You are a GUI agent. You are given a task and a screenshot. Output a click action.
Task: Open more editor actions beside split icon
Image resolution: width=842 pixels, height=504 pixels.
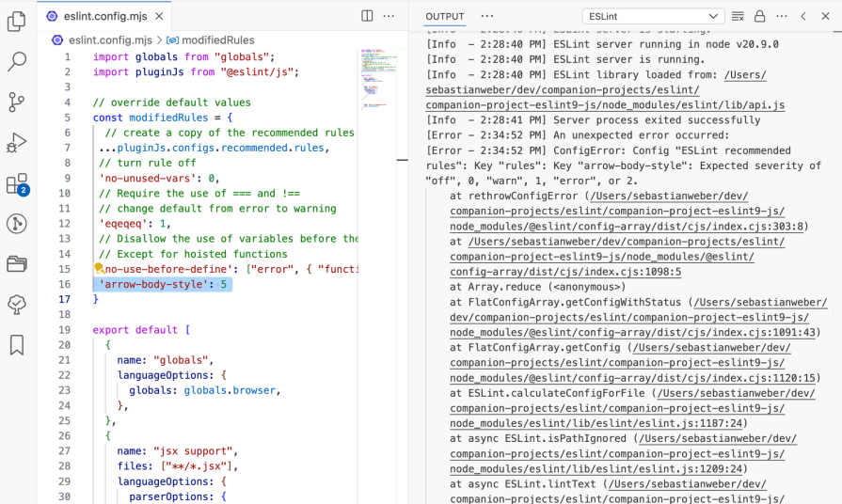390,16
